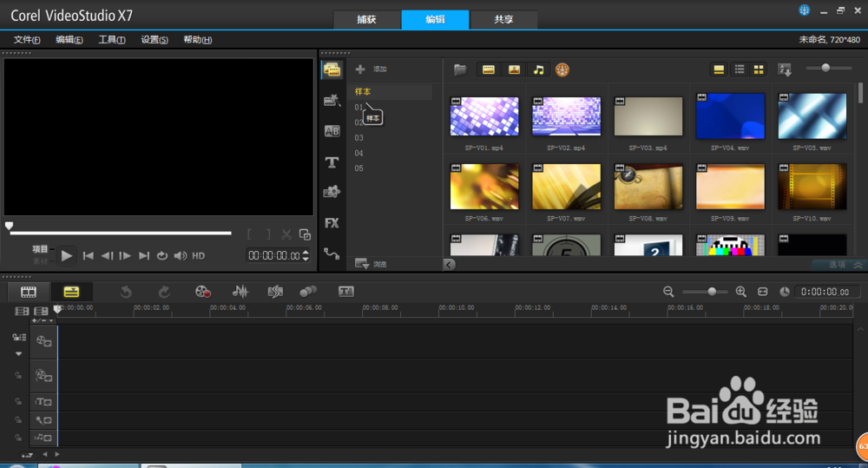Viewport: 868px width, 468px height.
Task: Open the Title (T) library
Action: coord(332,162)
